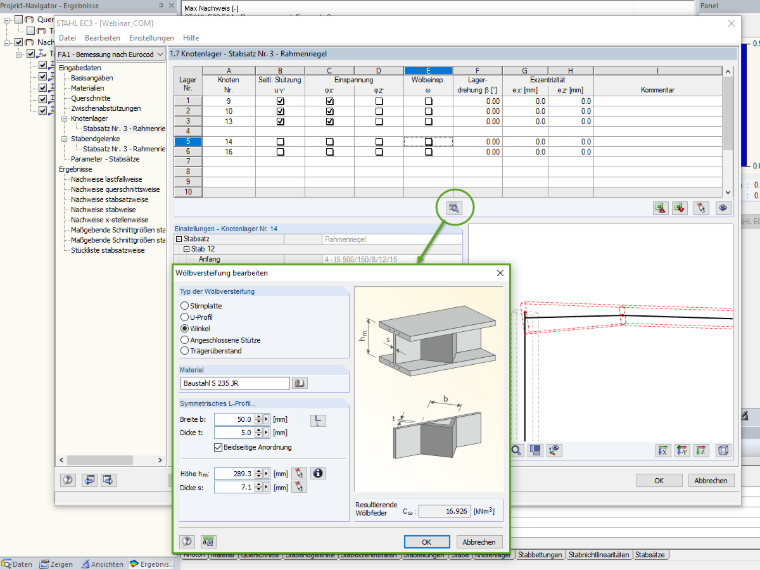Toggle Wölbeinsp. checkbox in row 5 Knoten 14

[x=428, y=142]
